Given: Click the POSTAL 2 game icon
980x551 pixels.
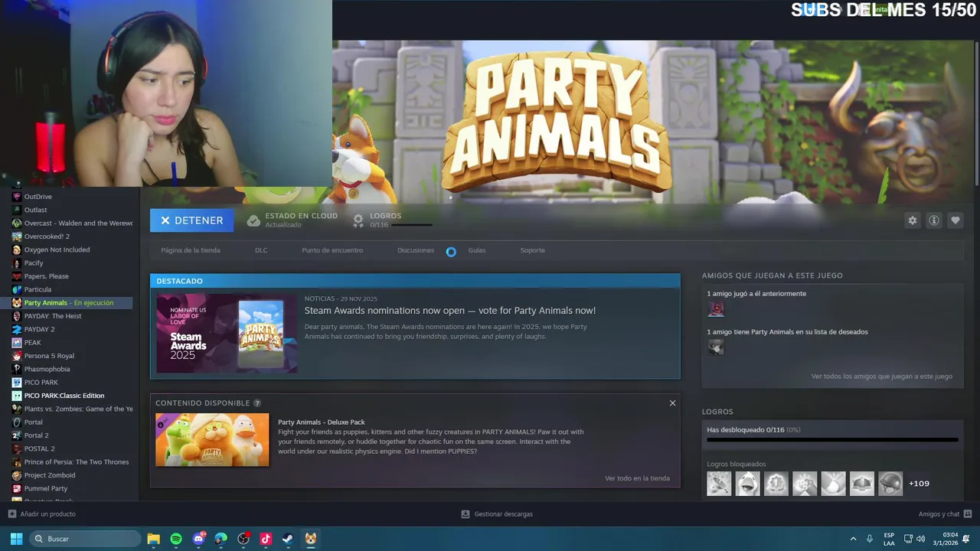Looking at the screenshot, I should 17,448.
